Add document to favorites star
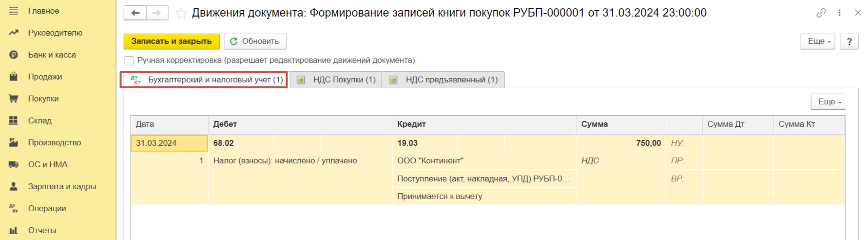The image size is (868, 240). point(181,13)
